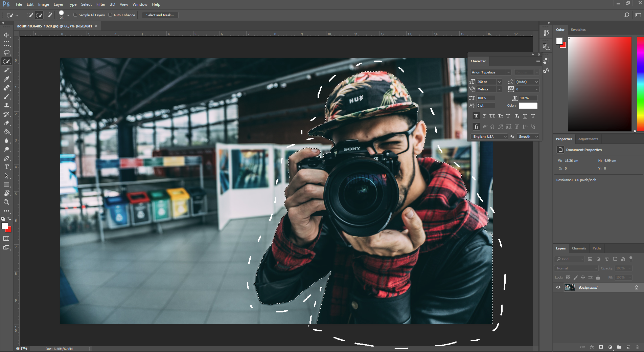
Task: Click the New selection brush mode icon
Action: 30,15
